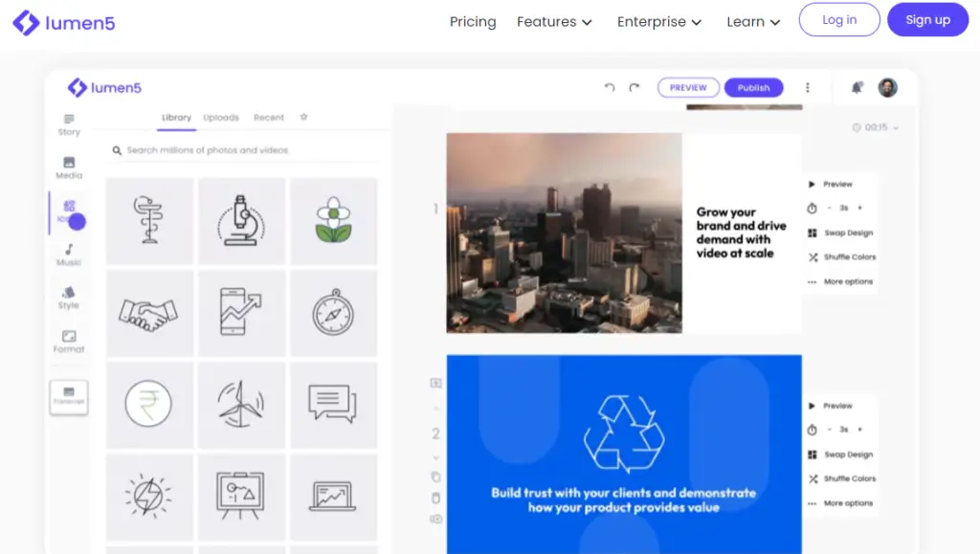The image size is (980, 554).
Task: Open the Music panel in the sidebar
Action: (x=69, y=255)
